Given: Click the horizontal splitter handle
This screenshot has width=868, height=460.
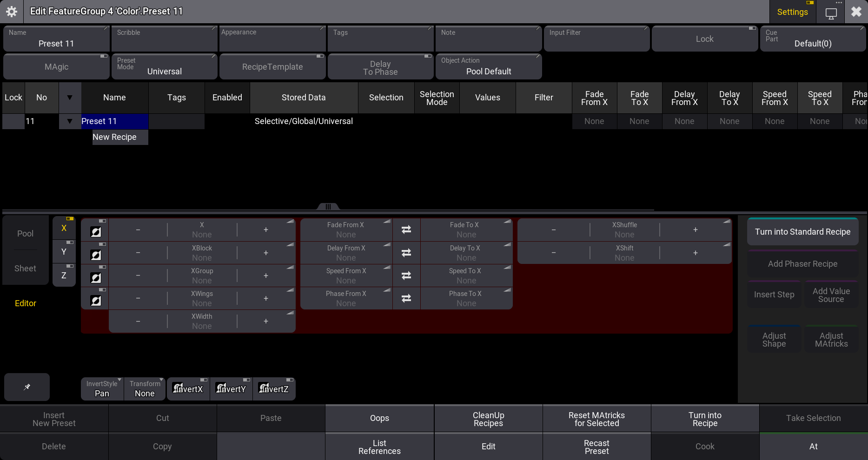Looking at the screenshot, I should [x=328, y=207].
